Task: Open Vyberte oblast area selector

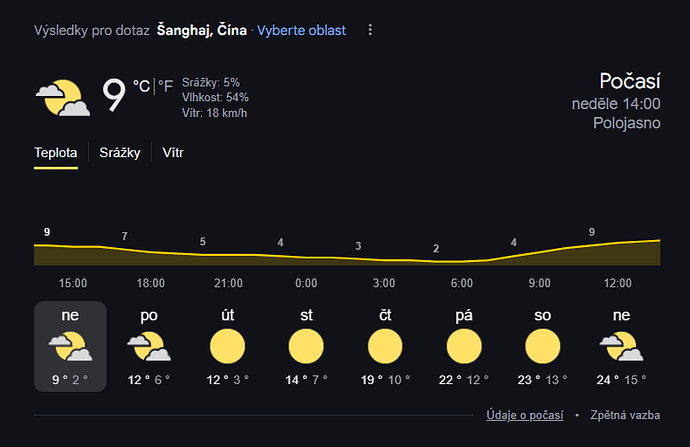Action: tap(301, 30)
